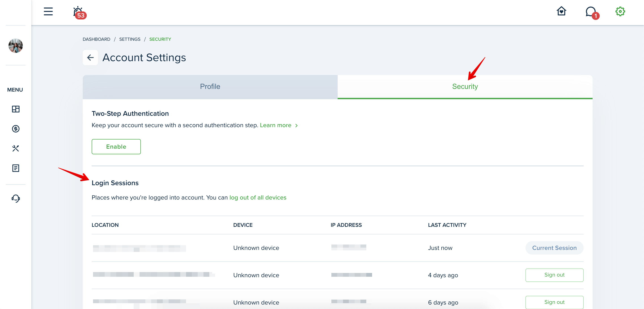Viewport: 644px width, 309px height.
Task: Click '6 days ago' activity cell
Action: coord(443,303)
